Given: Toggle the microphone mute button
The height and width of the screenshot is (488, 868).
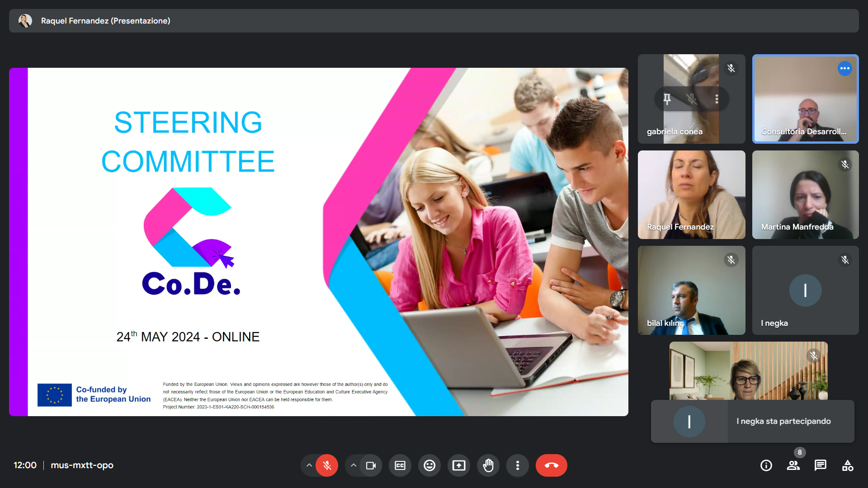Looking at the screenshot, I should click(327, 465).
